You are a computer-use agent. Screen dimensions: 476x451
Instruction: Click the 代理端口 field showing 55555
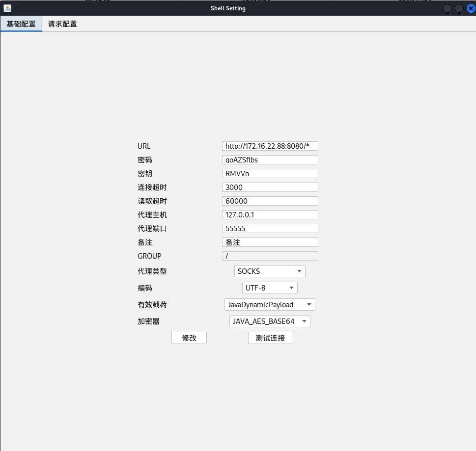pos(270,228)
